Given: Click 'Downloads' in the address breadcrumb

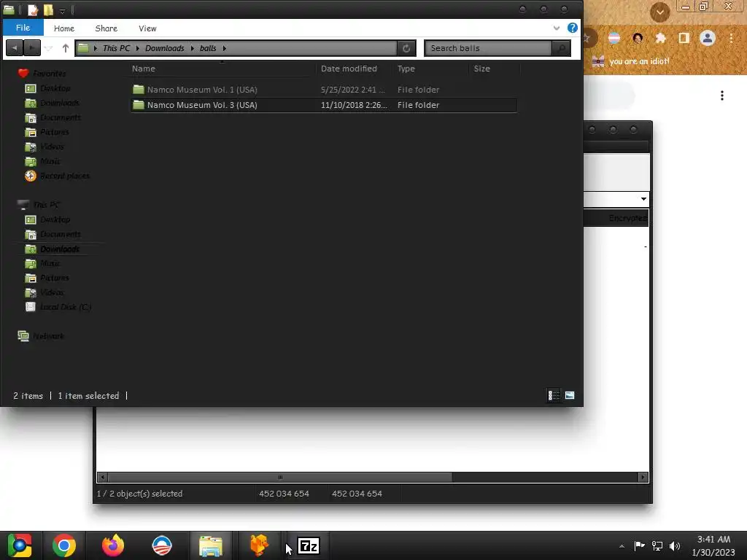Looking at the screenshot, I should [164, 48].
